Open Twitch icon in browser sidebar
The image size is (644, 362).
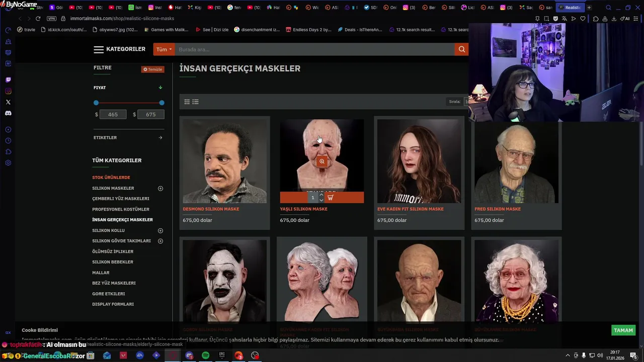(8, 80)
